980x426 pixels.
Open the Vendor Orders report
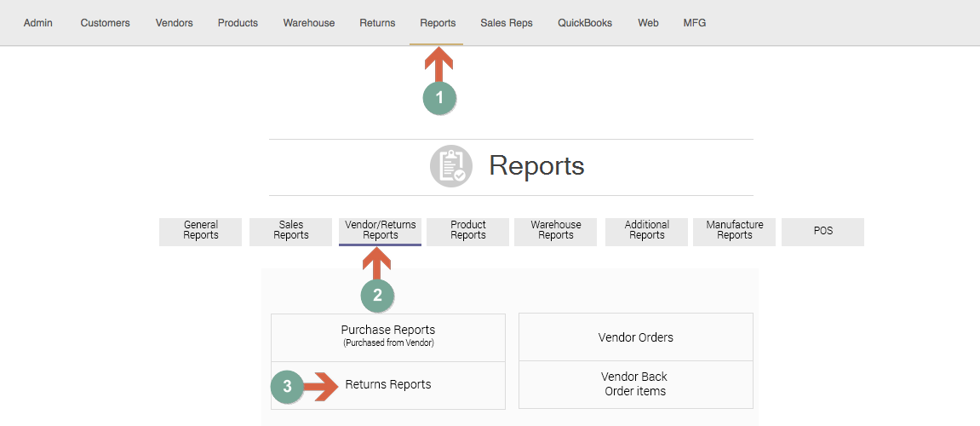point(636,337)
